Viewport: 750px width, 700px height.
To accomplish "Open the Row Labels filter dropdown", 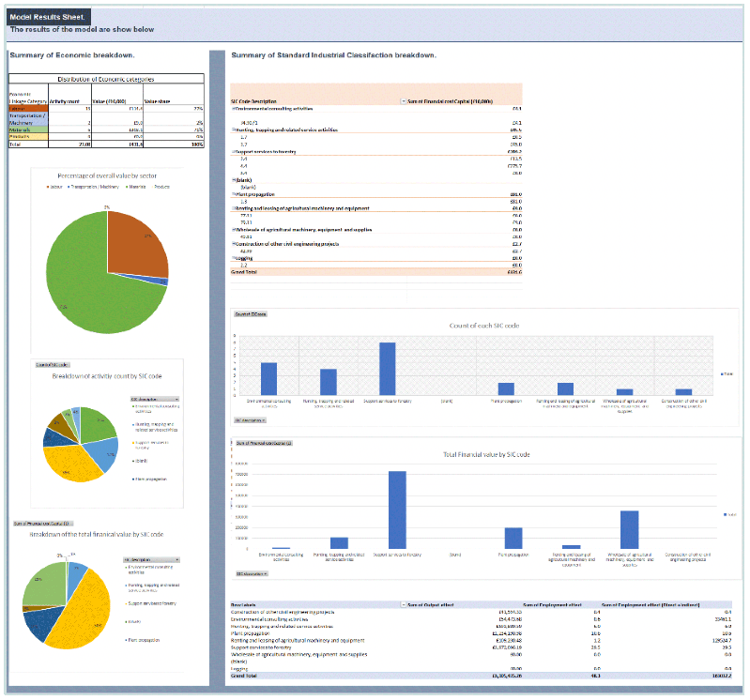I will [404, 605].
